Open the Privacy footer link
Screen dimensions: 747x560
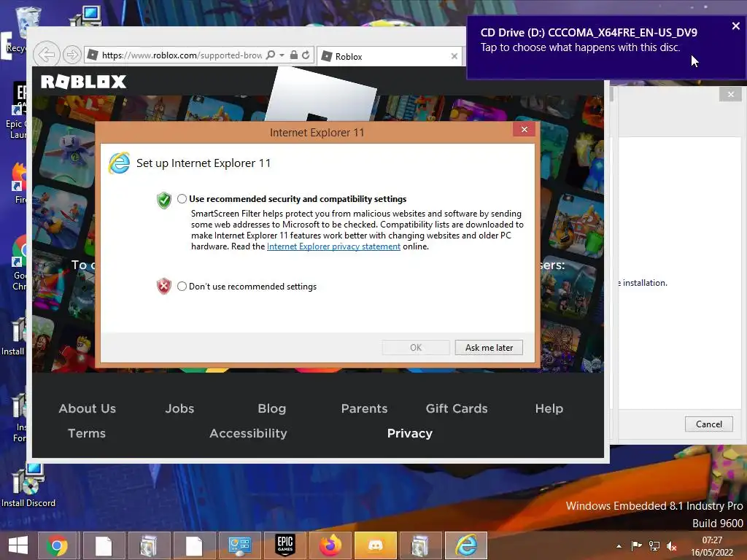click(410, 433)
